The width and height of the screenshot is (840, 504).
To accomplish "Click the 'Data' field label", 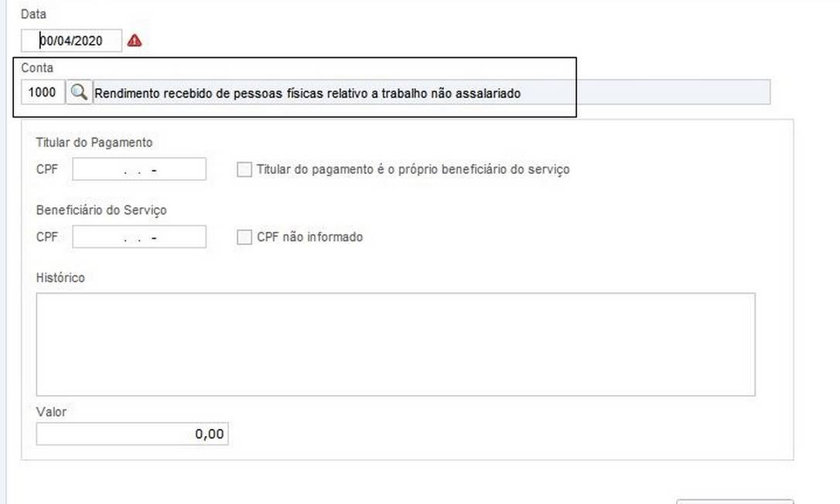I will (33, 15).
